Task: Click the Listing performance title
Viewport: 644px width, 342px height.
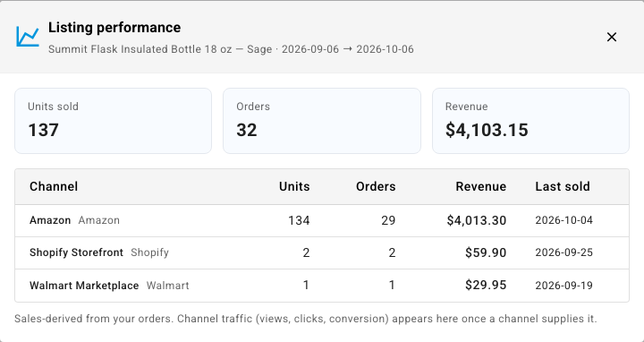Action: coord(114,28)
